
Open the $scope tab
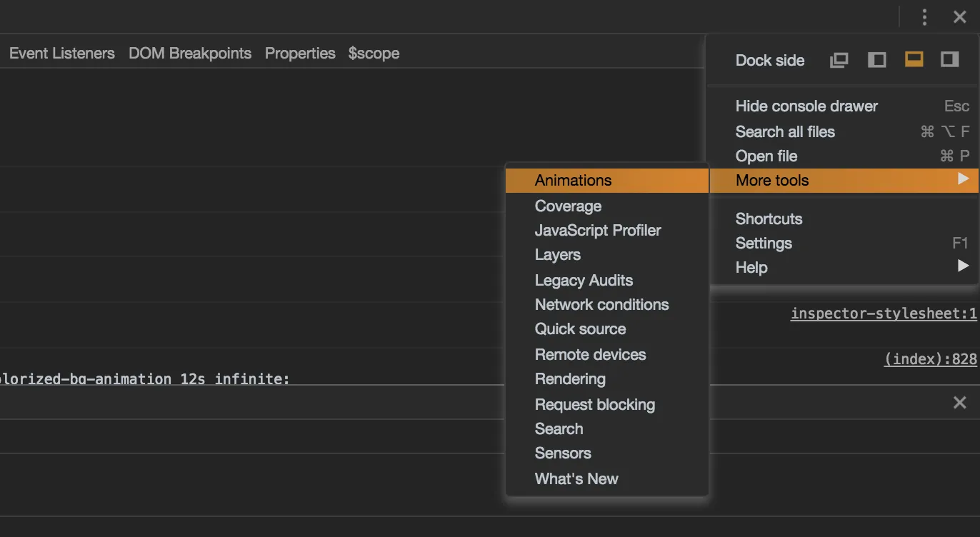[374, 54]
